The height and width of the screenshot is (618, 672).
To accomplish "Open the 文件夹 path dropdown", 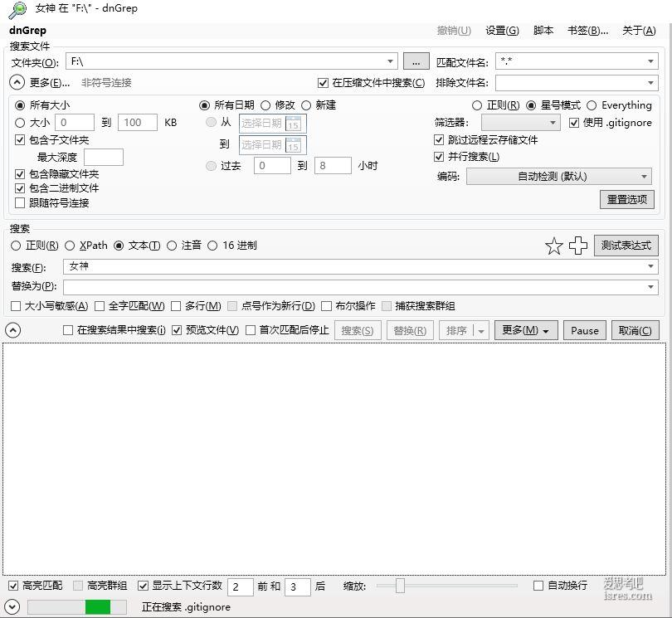I will (x=390, y=61).
